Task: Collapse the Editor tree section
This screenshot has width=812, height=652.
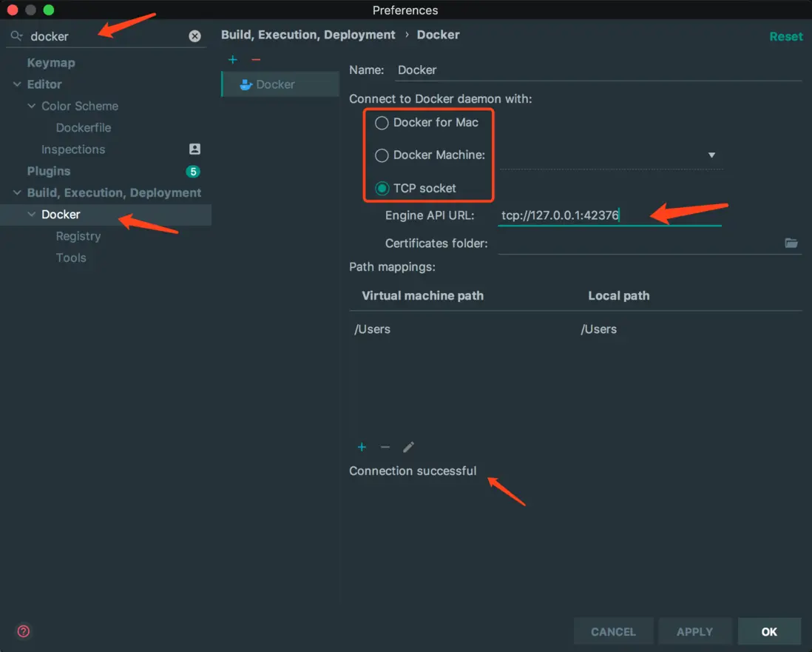Action: [17, 84]
